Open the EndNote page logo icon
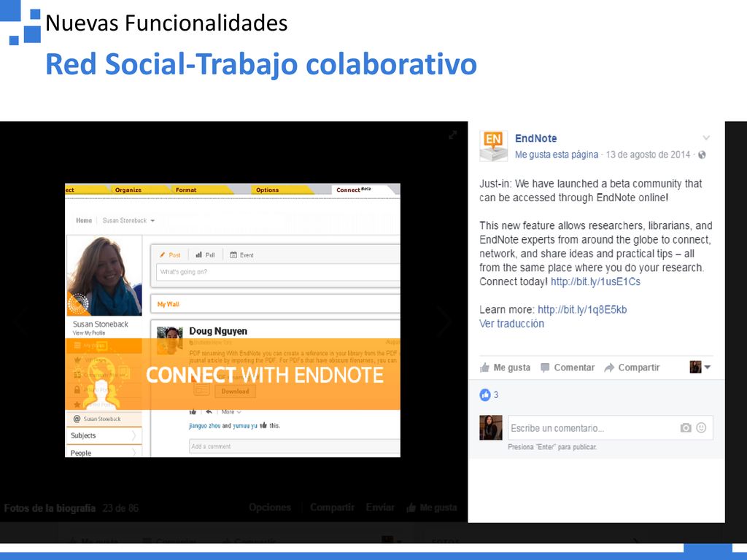Screen dimensions: 747x560 tap(493, 146)
